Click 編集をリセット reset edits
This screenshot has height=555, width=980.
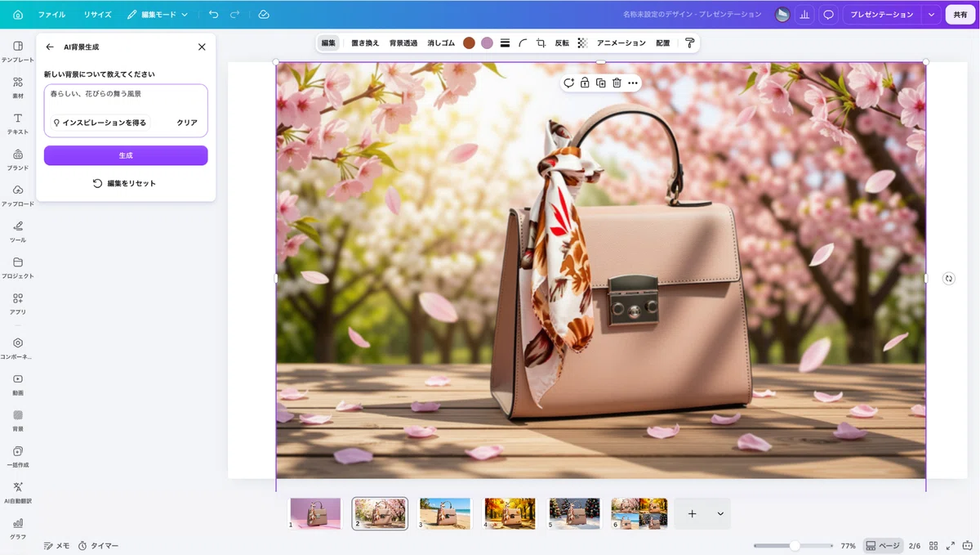(124, 183)
